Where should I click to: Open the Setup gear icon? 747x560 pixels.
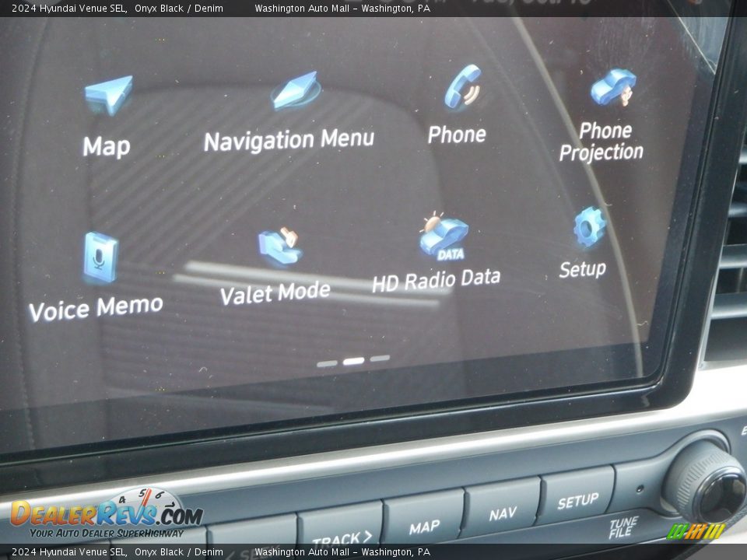pos(590,227)
